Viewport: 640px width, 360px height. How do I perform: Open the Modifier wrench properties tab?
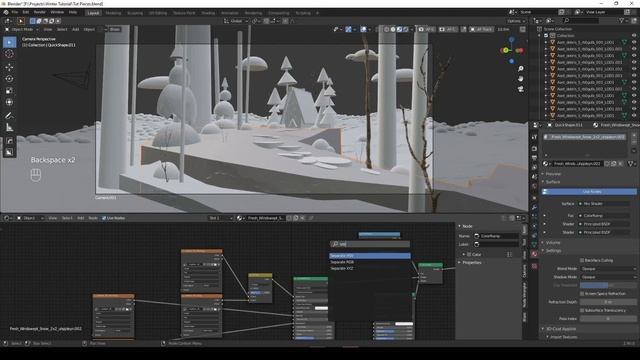click(x=534, y=207)
